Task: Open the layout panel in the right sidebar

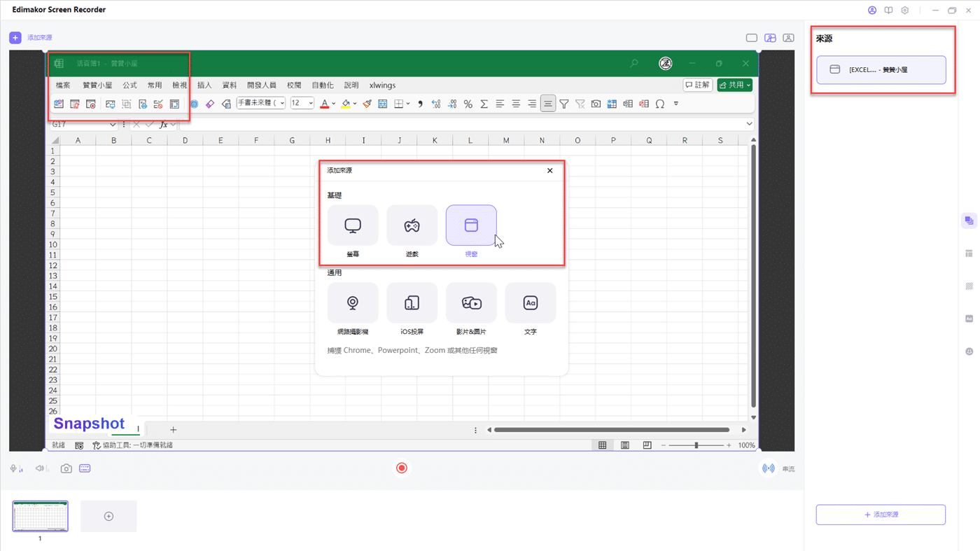Action: pos(969,253)
